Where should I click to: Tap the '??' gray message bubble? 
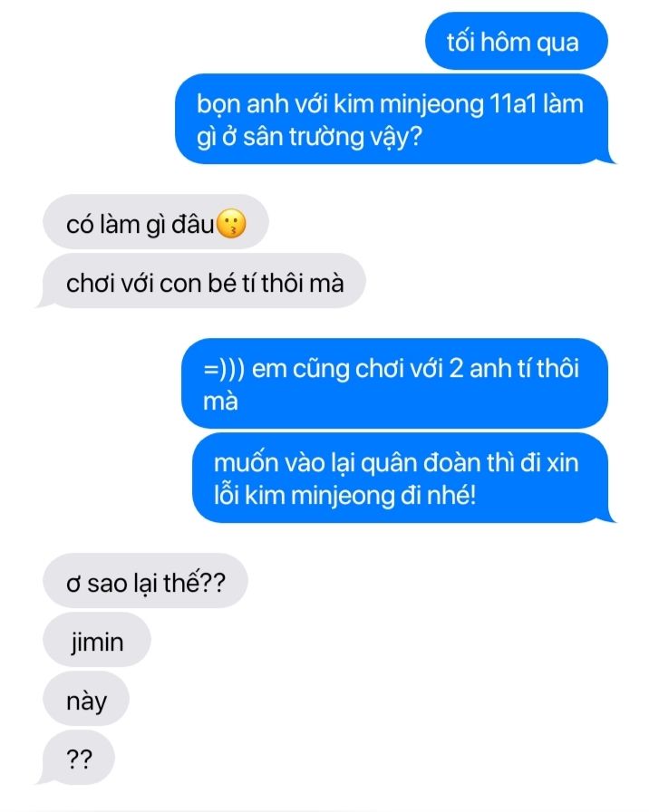pos(78,759)
